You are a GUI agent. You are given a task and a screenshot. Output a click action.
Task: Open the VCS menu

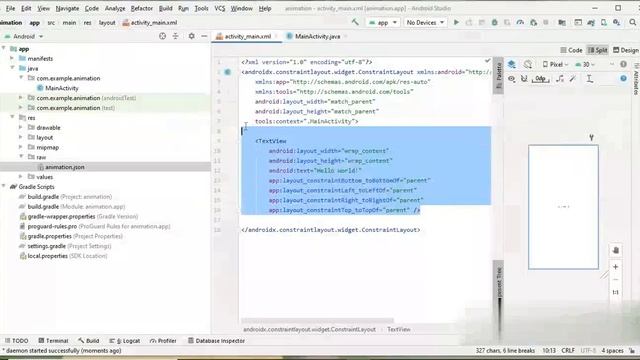click(x=220, y=8)
